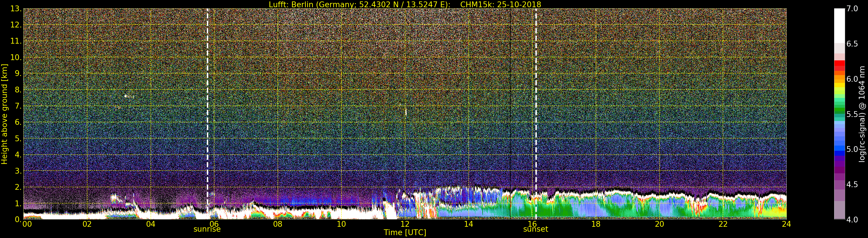
Task: Click the '8.' height axis tick label
Action: [x=18, y=90]
